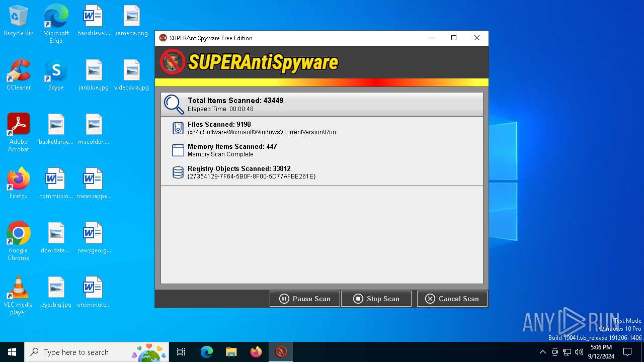Launch Firefox from the taskbar

(256, 352)
